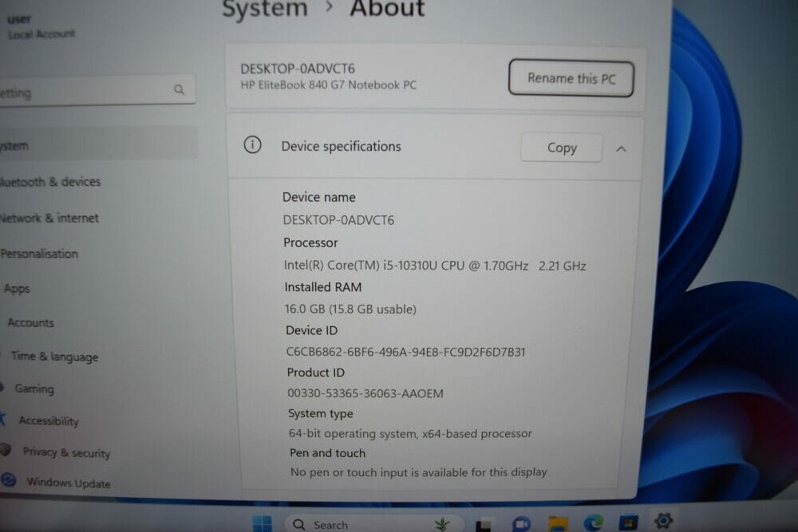Viewport: 798px width, 532px height.
Task: Copy the device specifications
Action: pos(561,148)
